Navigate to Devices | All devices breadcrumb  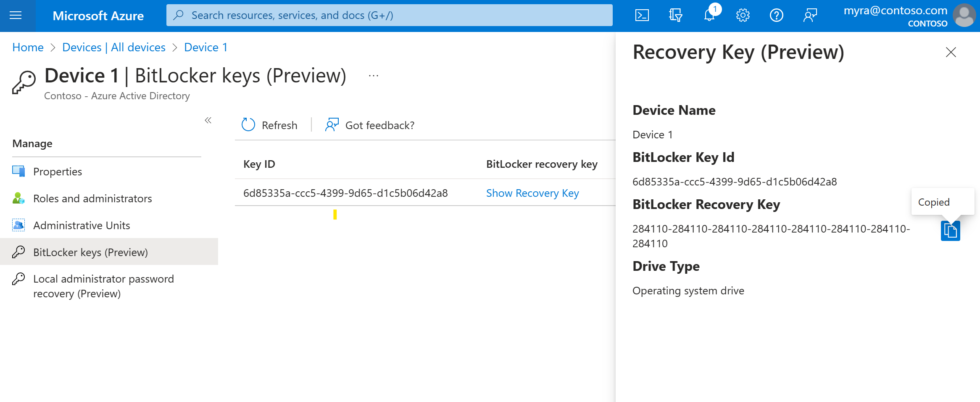pos(114,47)
